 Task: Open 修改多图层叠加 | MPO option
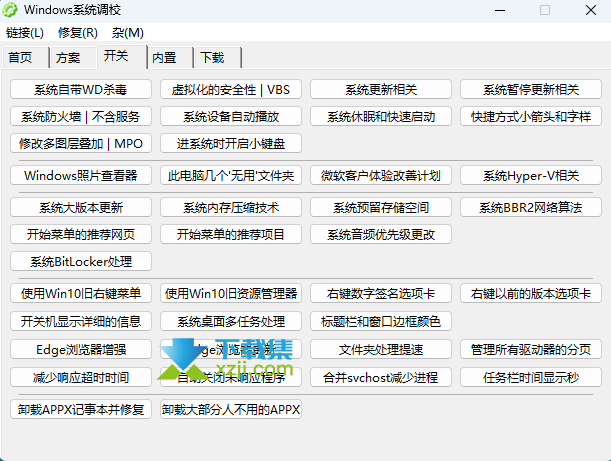(81, 143)
